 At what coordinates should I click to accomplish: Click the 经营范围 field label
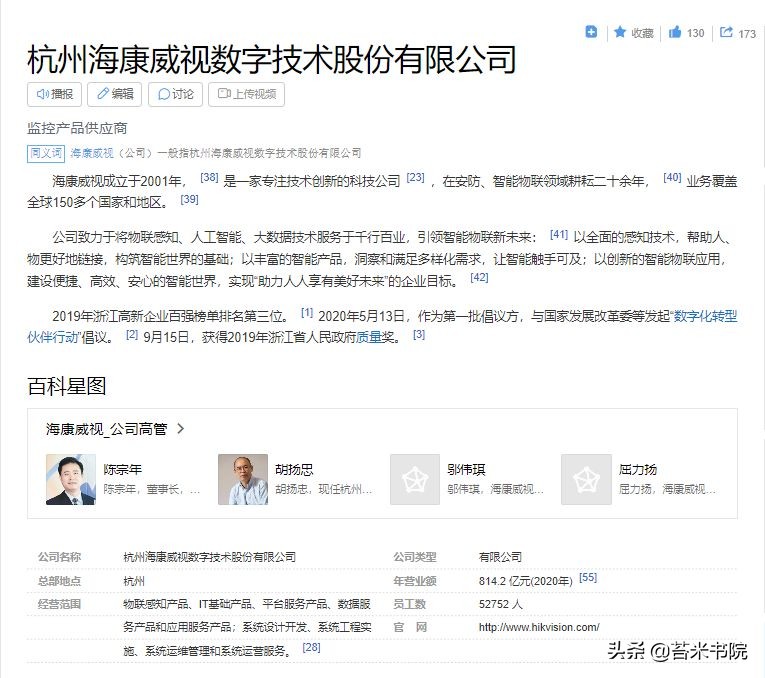point(59,604)
